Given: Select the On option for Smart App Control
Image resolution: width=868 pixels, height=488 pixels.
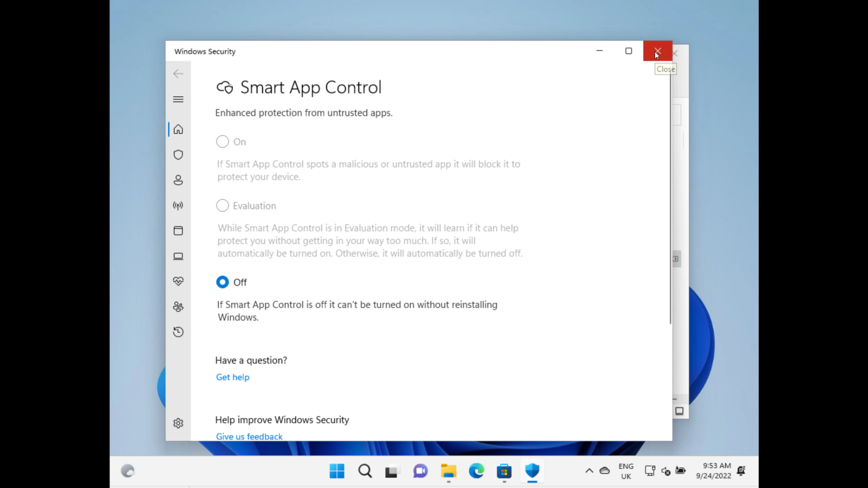Looking at the screenshot, I should tap(222, 141).
